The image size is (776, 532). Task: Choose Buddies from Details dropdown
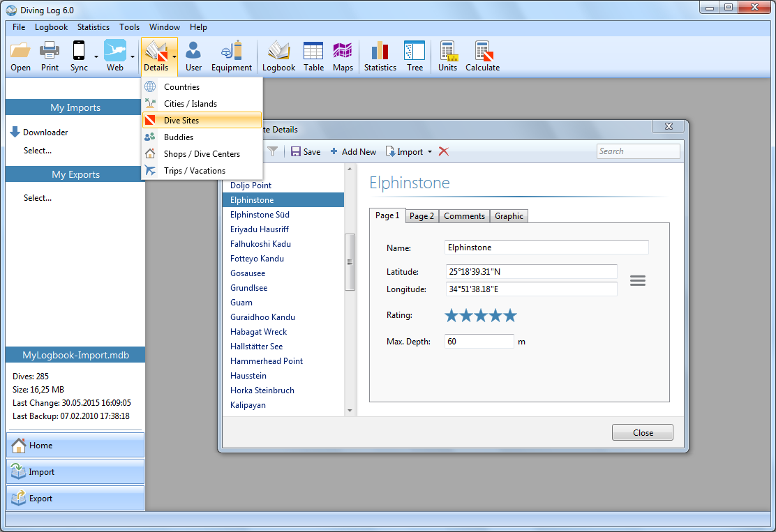point(202,137)
